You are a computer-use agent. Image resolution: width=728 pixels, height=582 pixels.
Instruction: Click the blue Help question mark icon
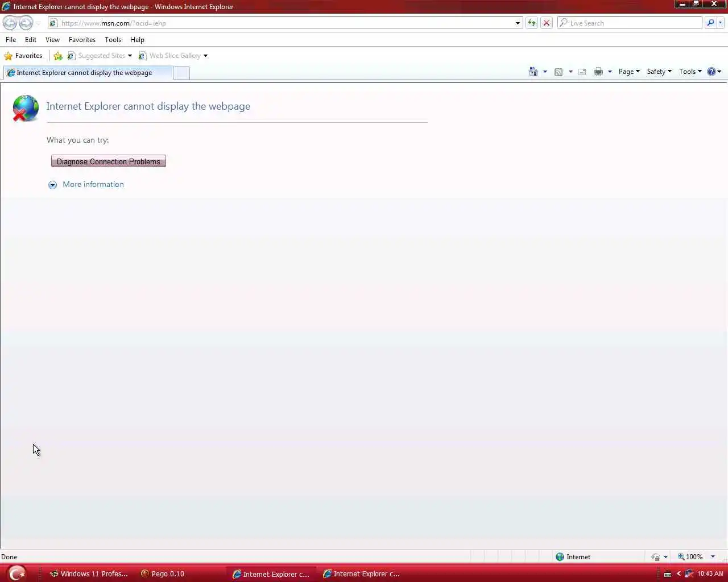712,72
